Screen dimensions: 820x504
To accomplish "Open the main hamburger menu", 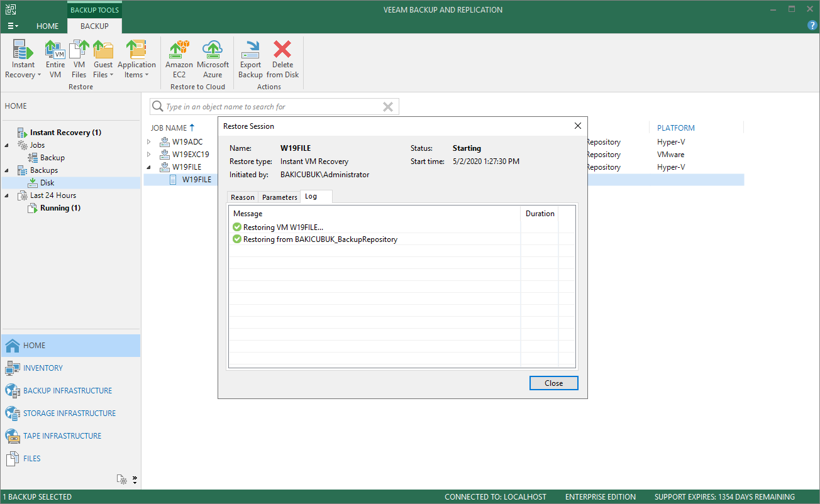I will pyautogui.click(x=13, y=26).
